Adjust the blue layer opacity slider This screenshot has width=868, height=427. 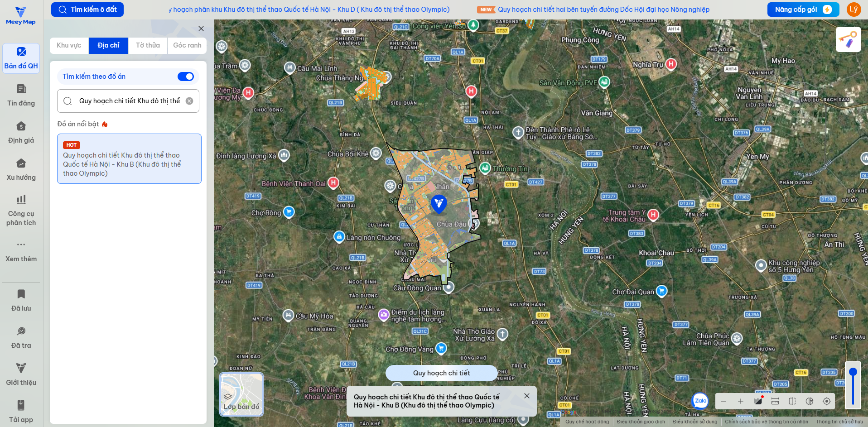(853, 386)
